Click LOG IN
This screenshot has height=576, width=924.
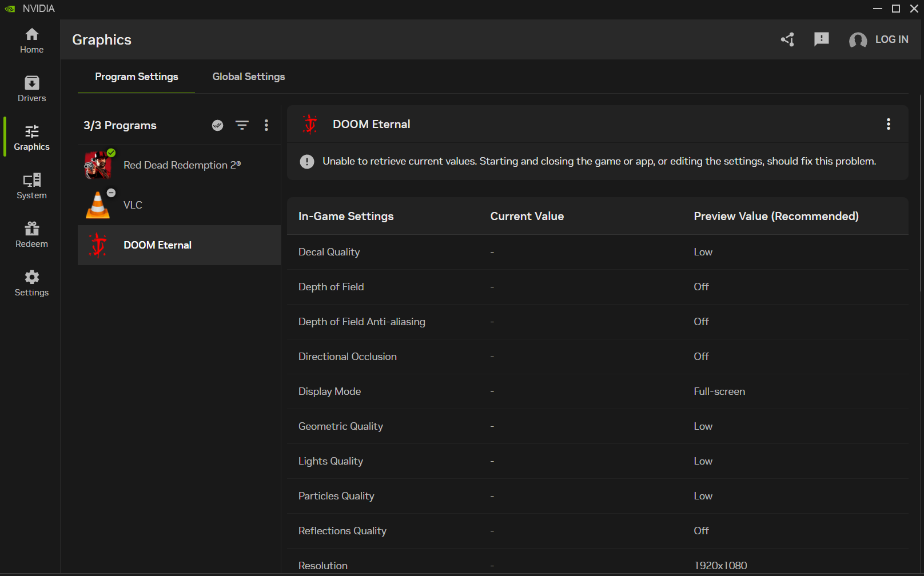click(891, 39)
